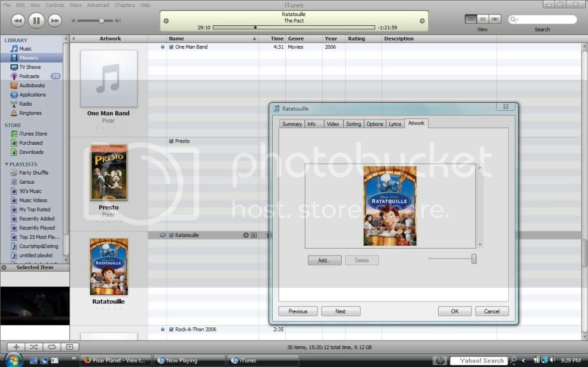Switch to grid view icon

(483, 19)
